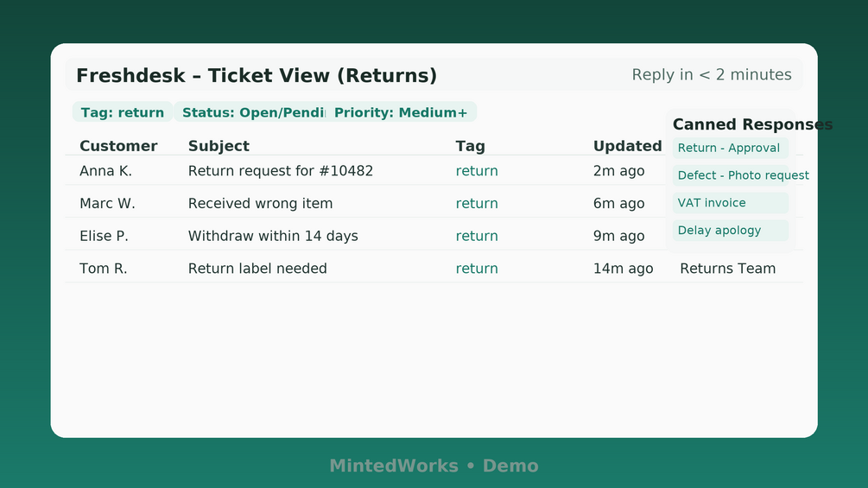
Task: Open customer Marc W.
Action: [x=107, y=204]
